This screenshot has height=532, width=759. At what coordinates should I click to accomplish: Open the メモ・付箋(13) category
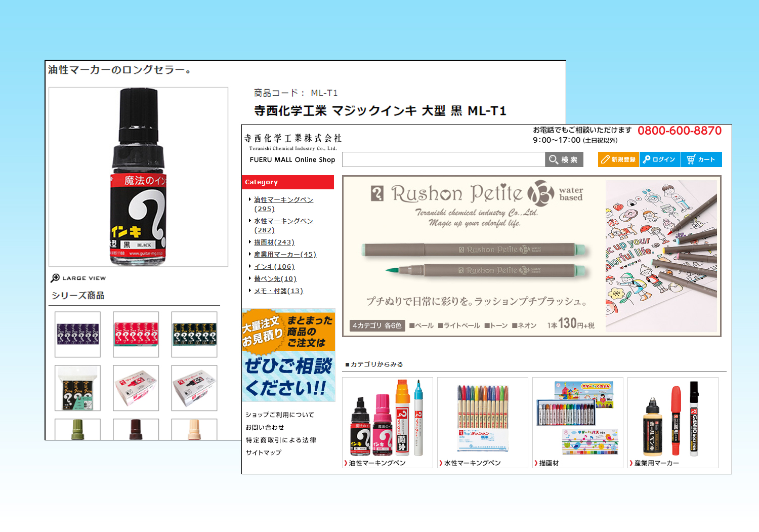pos(278,291)
